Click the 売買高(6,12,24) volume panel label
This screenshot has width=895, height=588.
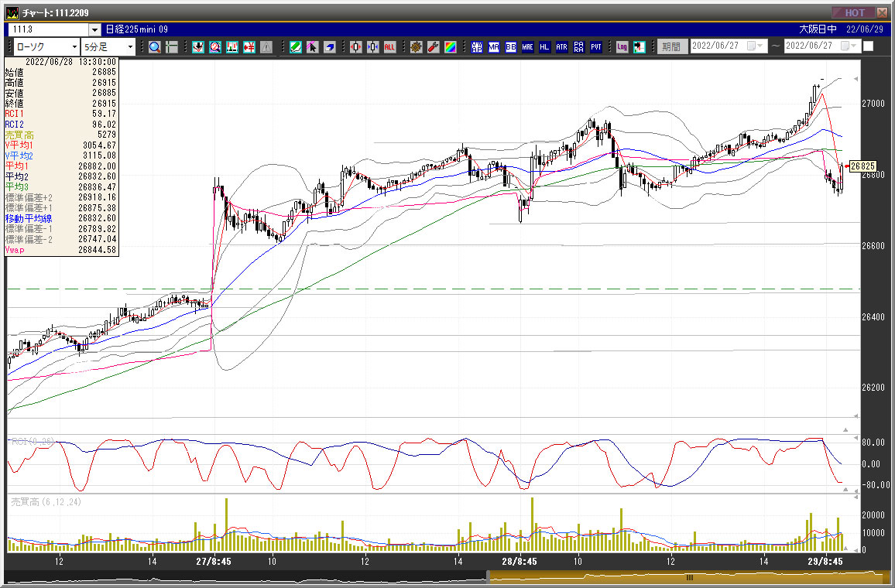point(46,502)
